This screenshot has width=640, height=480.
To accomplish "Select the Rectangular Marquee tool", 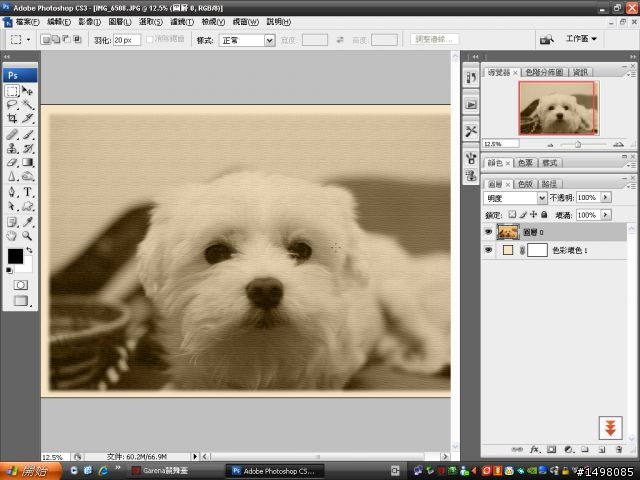I will coord(12,91).
